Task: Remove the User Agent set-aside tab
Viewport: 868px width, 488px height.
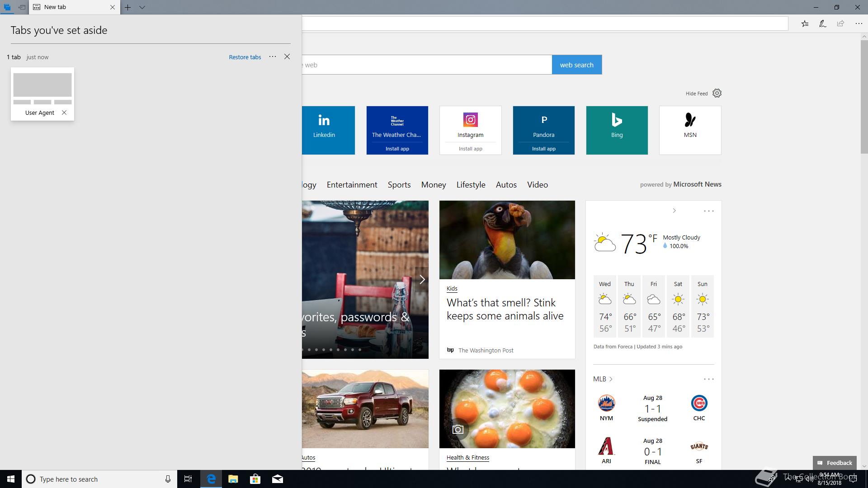Action: pyautogui.click(x=64, y=113)
